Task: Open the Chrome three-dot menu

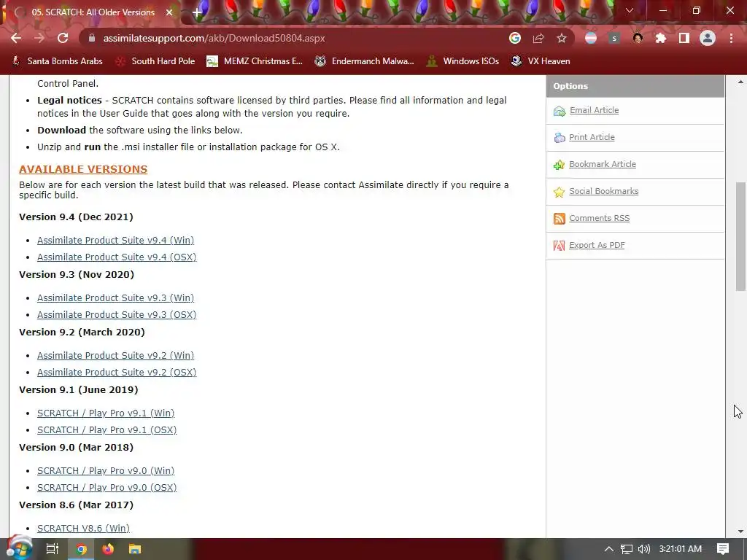Action: point(731,38)
